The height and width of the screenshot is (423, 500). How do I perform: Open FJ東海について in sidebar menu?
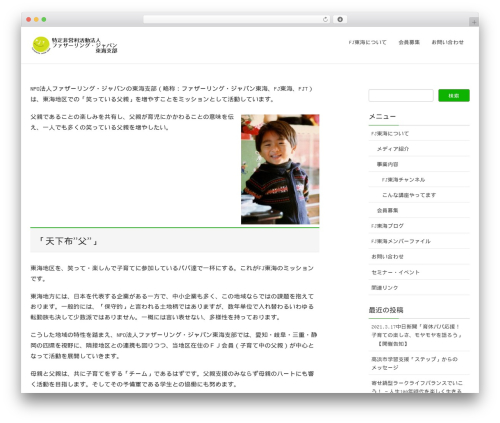pos(390,133)
